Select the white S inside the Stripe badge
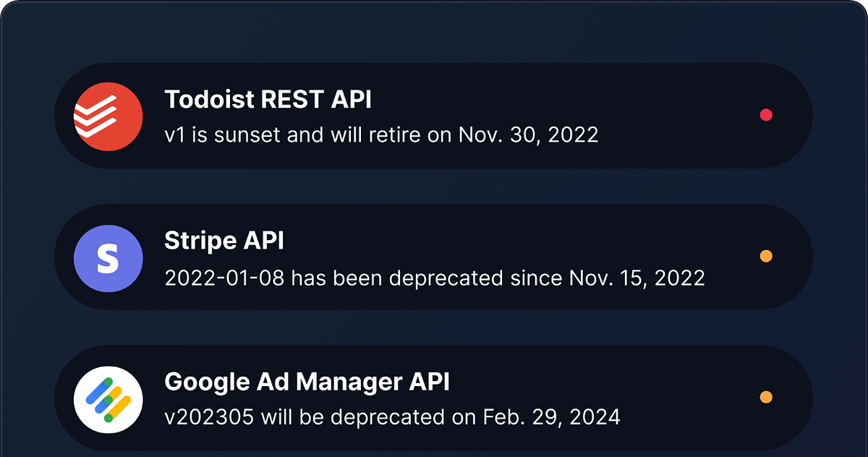Screen dimensions: 868x457 point(107,258)
